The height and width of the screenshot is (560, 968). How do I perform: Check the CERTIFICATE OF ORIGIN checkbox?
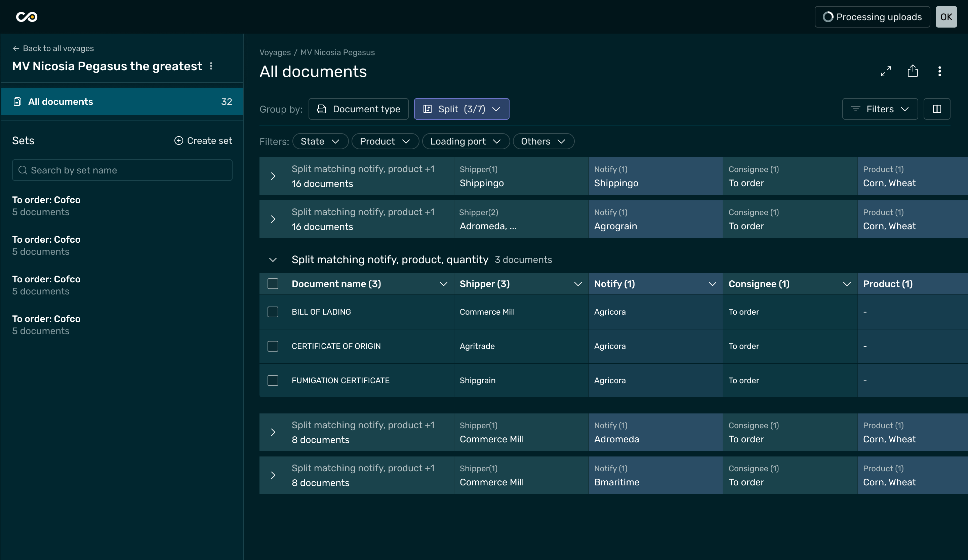click(x=273, y=346)
